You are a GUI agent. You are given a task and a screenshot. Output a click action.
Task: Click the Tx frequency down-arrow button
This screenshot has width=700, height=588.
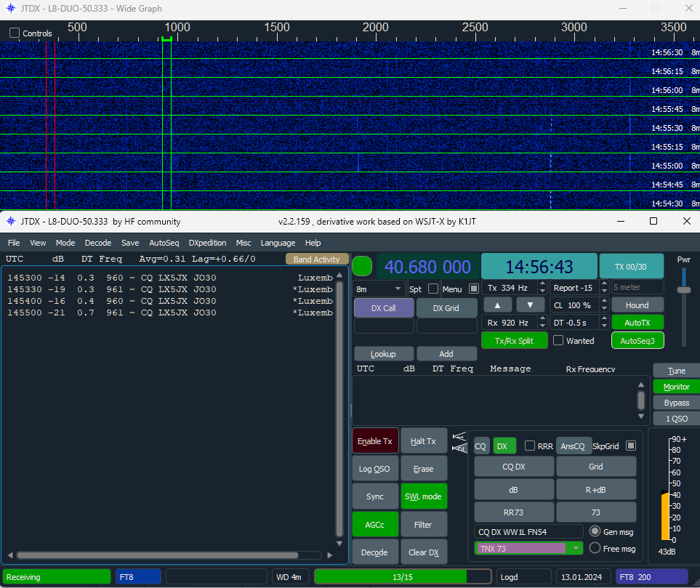pos(530,305)
